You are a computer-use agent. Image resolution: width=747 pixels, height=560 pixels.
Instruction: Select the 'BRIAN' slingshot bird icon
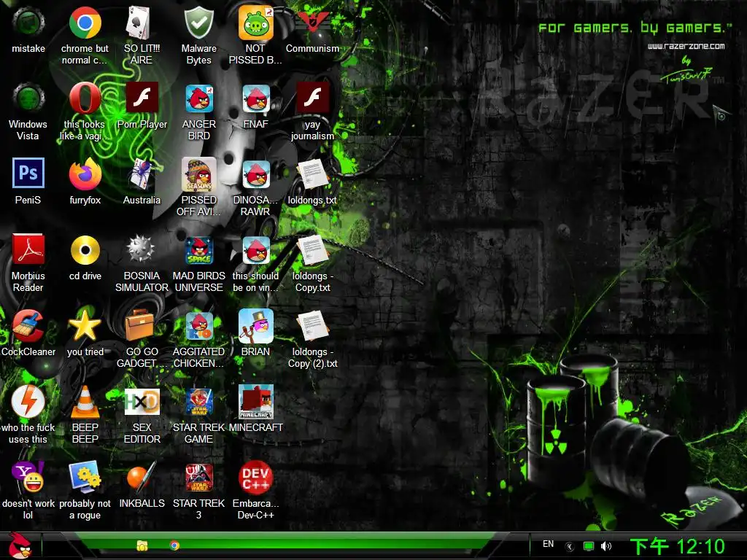pyautogui.click(x=256, y=325)
